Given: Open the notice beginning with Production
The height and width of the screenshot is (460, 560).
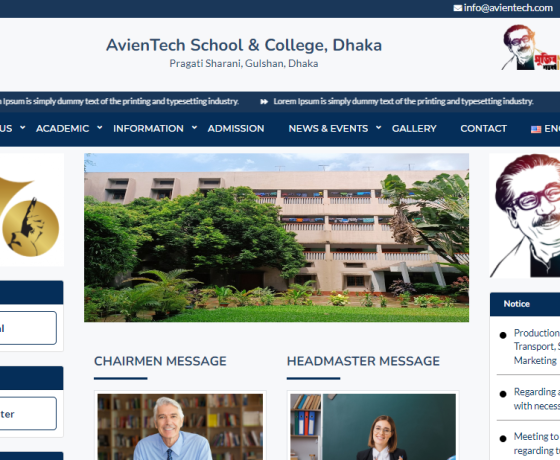Looking at the screenshot, I should 536,346.
